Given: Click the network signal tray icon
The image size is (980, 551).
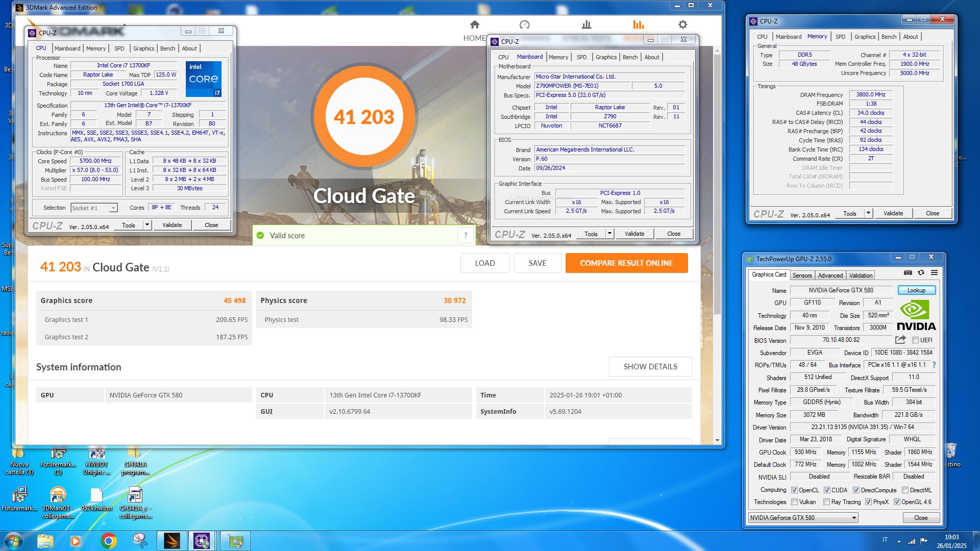Looking at the screenshot, I should click(911, 541).
